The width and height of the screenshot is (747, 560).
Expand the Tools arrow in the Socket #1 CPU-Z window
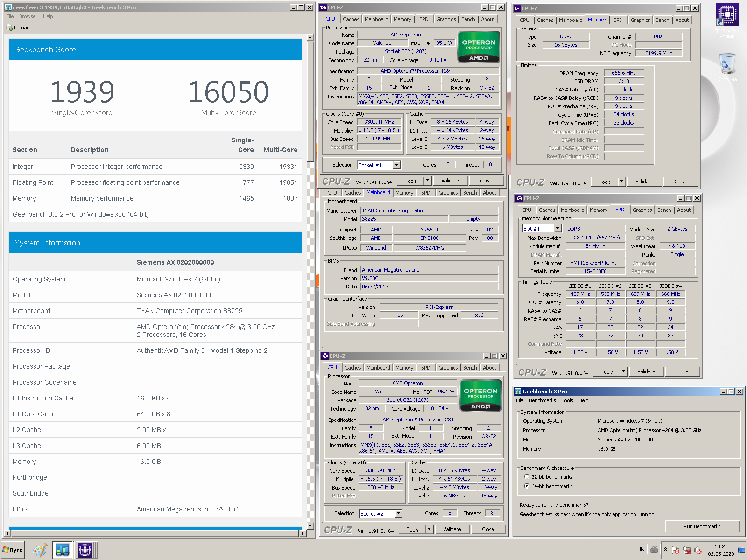click(427, 181)
